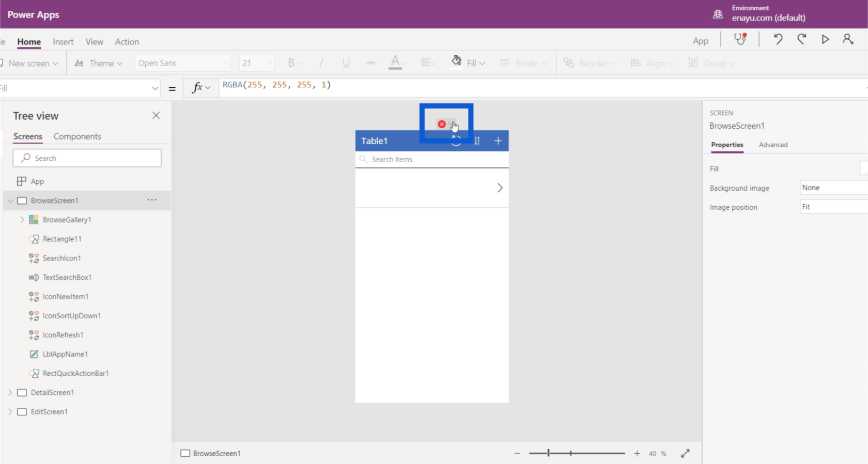
Task: Select SearchIcon1 in tree
Action: coord(61,258)
